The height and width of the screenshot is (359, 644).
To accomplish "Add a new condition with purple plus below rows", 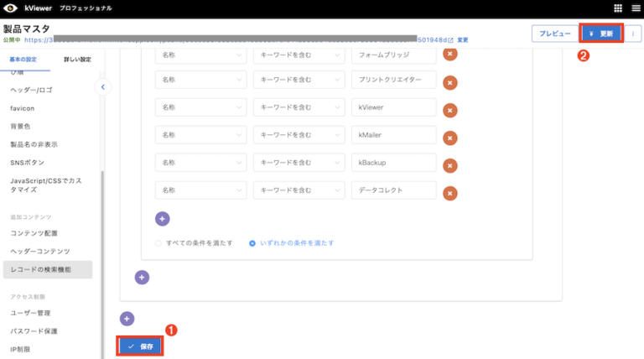I will pos(162,218).
